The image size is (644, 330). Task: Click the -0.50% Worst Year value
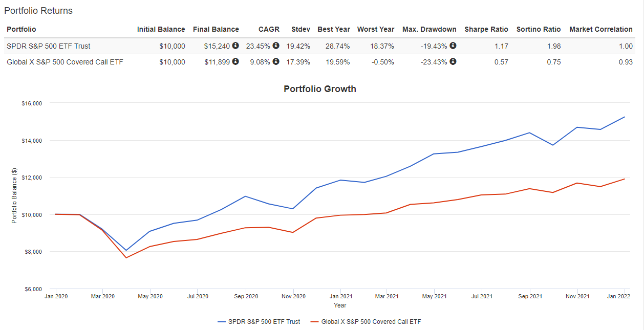pos(383,62)
